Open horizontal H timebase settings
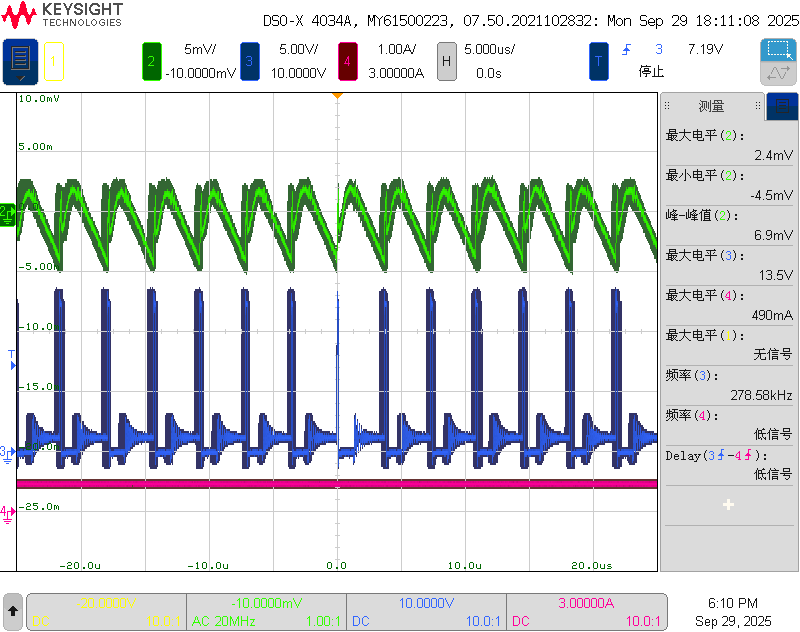This screenshot has height=632, width=800. [446, 61]
